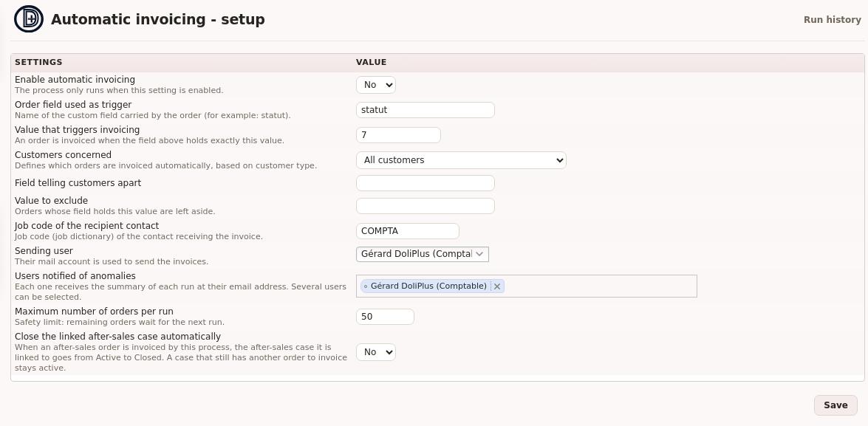Open Enable automatic invoicing dropdown
The height and width of the screenshot is (426, 868).
coord(376,85)
